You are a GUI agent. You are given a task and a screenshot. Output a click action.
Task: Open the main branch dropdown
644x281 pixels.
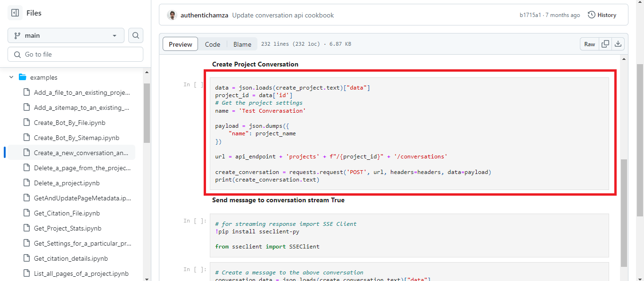[x=66, y=35]
